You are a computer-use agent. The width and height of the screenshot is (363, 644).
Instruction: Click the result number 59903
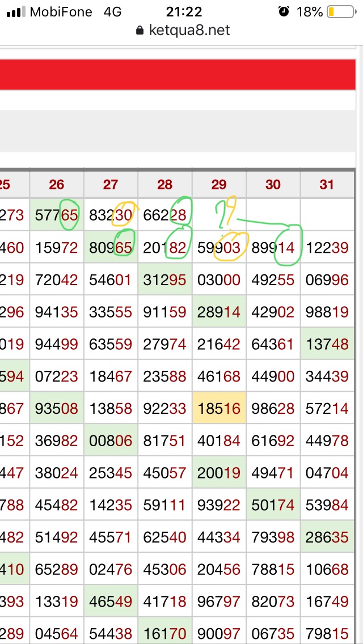219,247
